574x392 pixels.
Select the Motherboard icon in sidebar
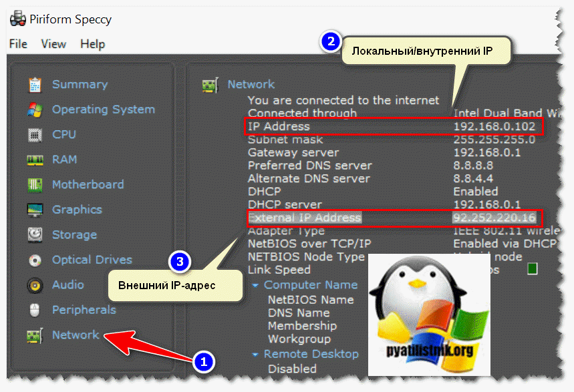point(35,185)
